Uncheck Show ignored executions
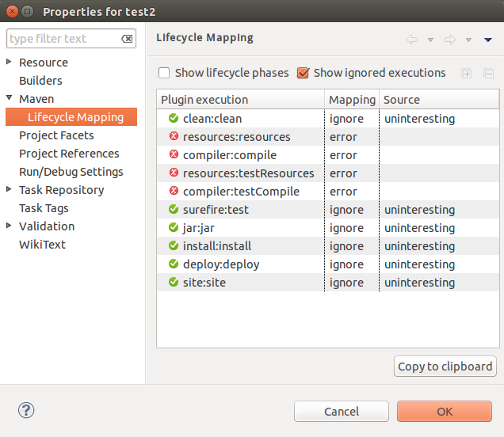This screenshot has width=504, height=437. point(303,73)
